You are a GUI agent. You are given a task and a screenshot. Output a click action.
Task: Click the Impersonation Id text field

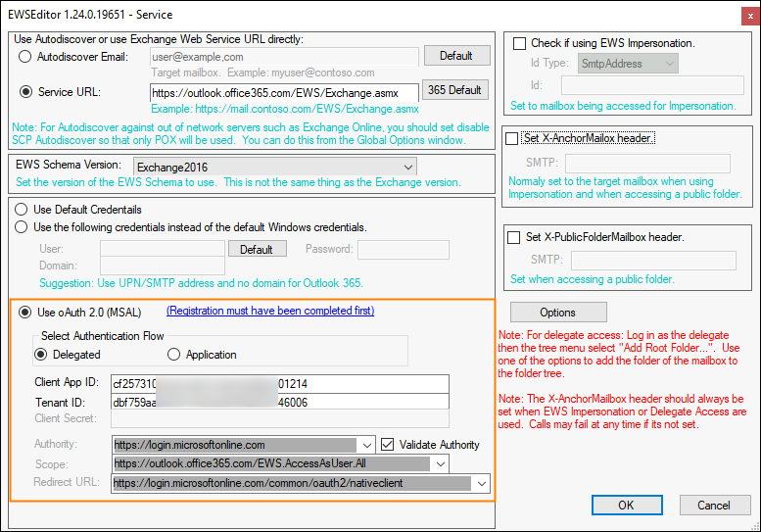tap(652, 85)
